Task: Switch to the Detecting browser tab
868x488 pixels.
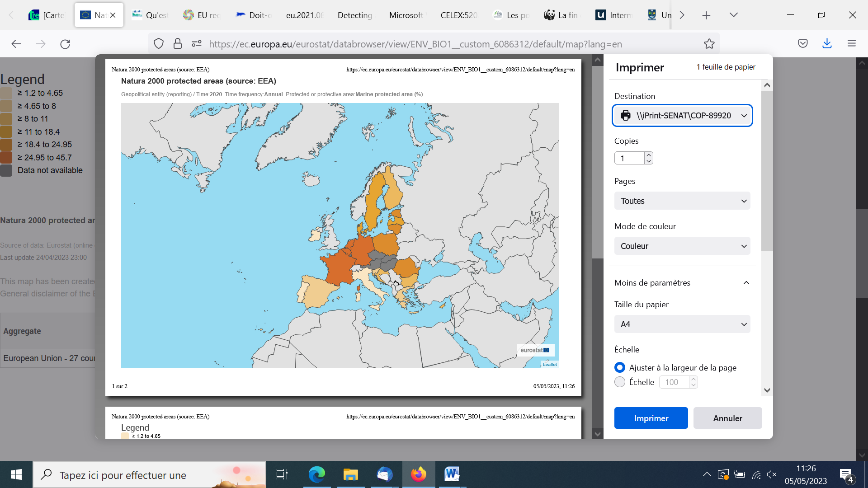Action: pos(354,15)
